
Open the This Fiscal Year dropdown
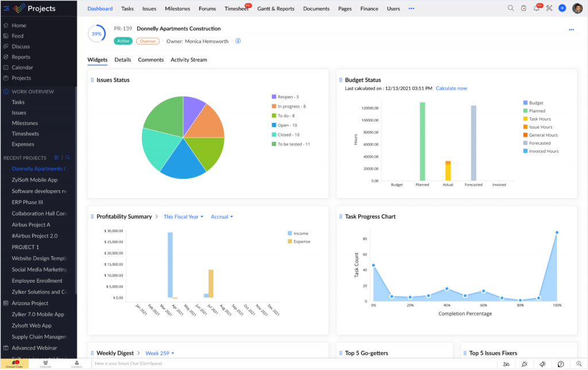[183, 217]
